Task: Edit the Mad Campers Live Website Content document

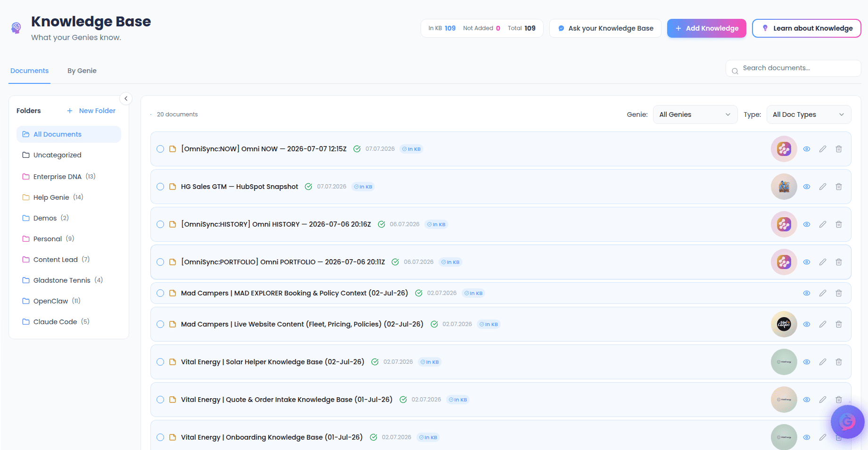Action: tap(823, 324)
